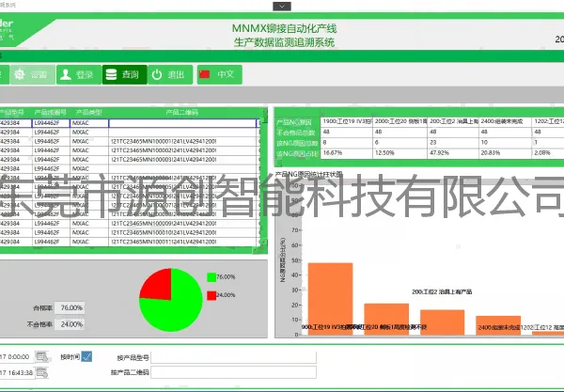Click the empty QR code cell in first row
Image resolution: width=564 pixels, height=392 pixels.
pos(182,123)
